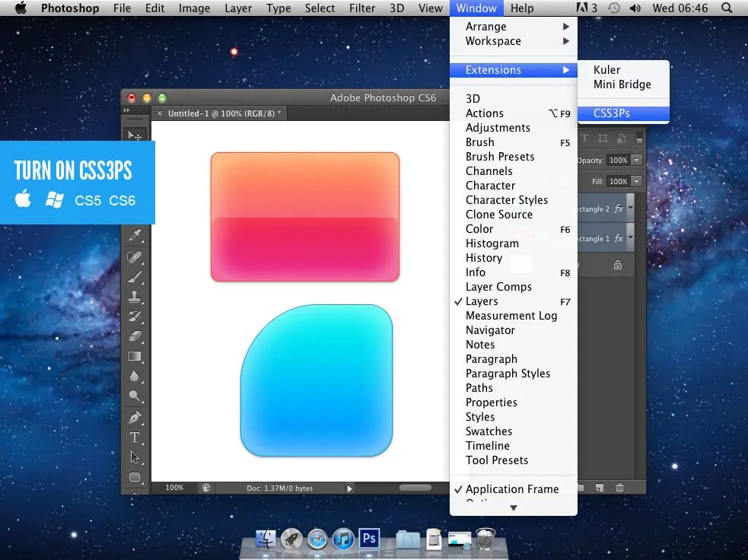
Task: Click the orange-pink gradient rectangle
Action: coord(305,217)
